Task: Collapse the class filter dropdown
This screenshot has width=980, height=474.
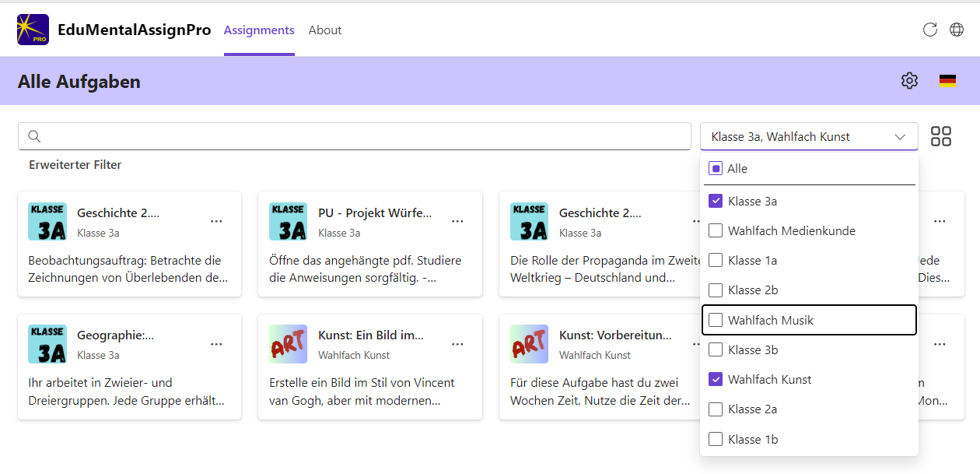Action: [x=900, y=137]
